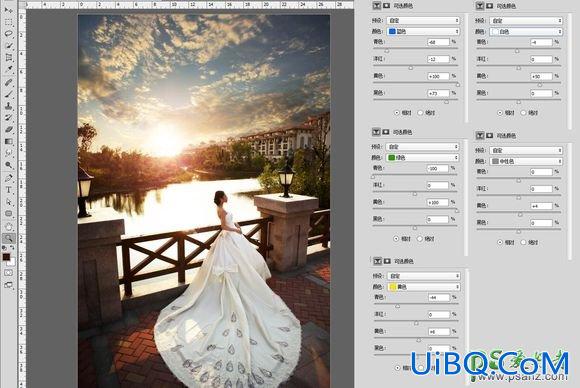Select the Hand tool
This screenshot has height=388, width=580.
pyautogui.click(x=8, y=226)
